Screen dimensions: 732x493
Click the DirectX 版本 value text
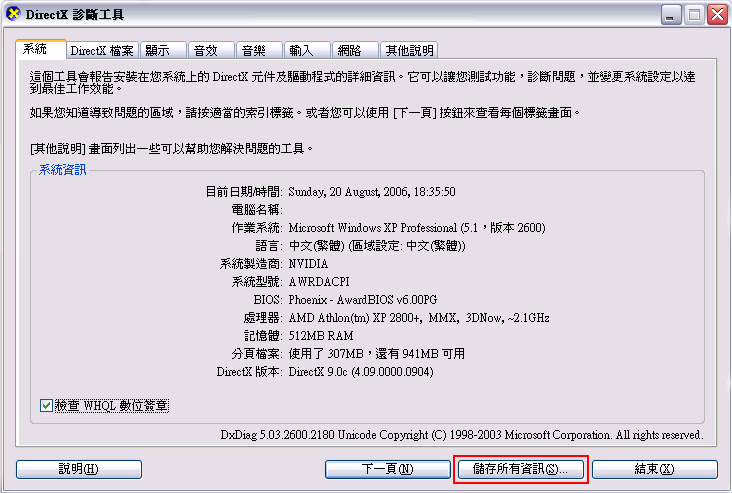click(x=361, y=372)
